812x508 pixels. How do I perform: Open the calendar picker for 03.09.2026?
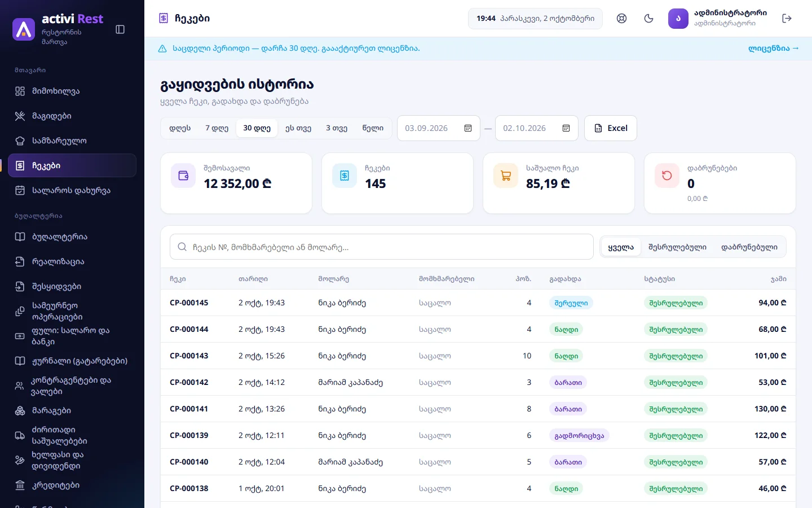click(x=468, y=128)
